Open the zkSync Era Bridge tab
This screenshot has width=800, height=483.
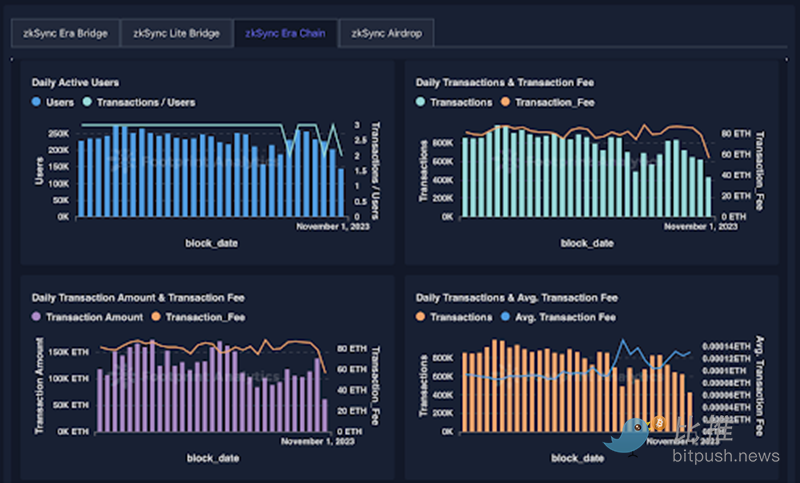coord(65,34)
